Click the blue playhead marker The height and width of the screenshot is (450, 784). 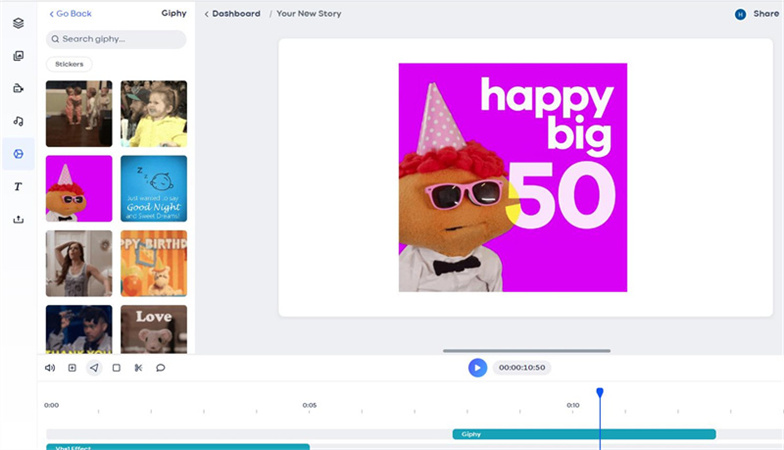(x=600, y=392)
